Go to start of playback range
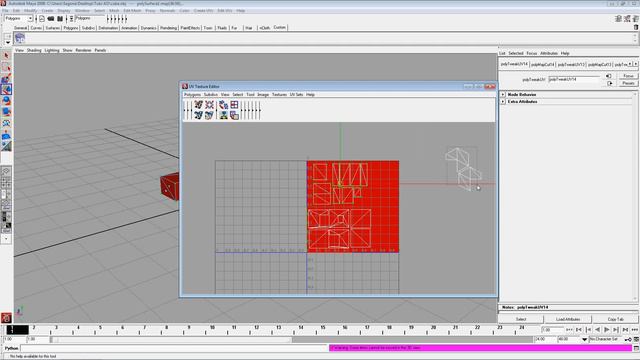This screenshot has height=360, width=640. (579, 329)
